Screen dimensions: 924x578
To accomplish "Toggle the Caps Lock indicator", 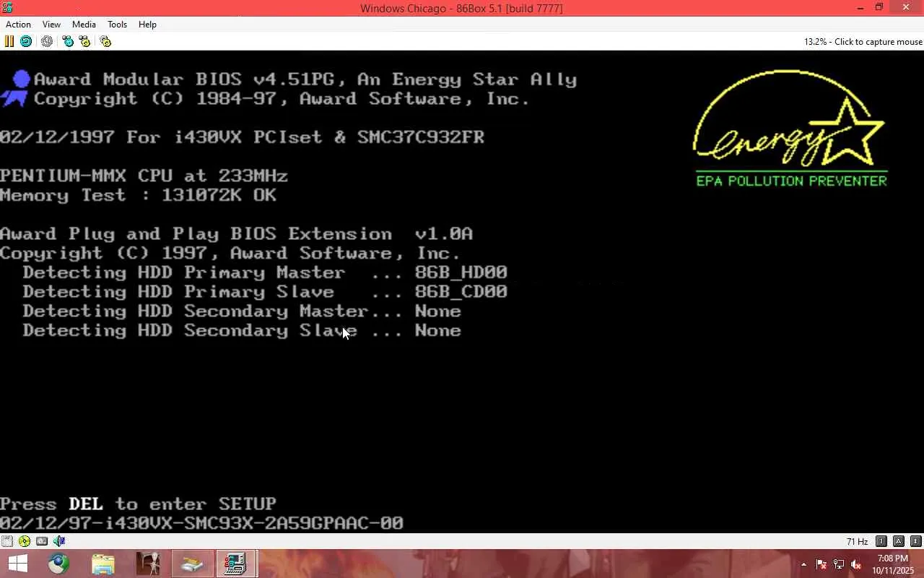I will 899,541.
